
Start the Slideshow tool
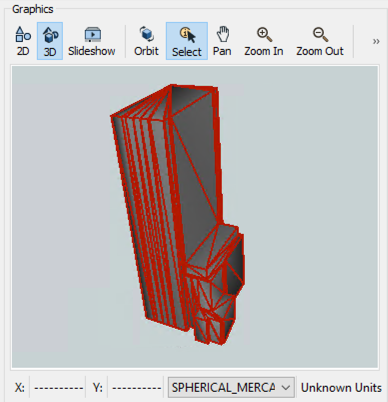[92, 41]
